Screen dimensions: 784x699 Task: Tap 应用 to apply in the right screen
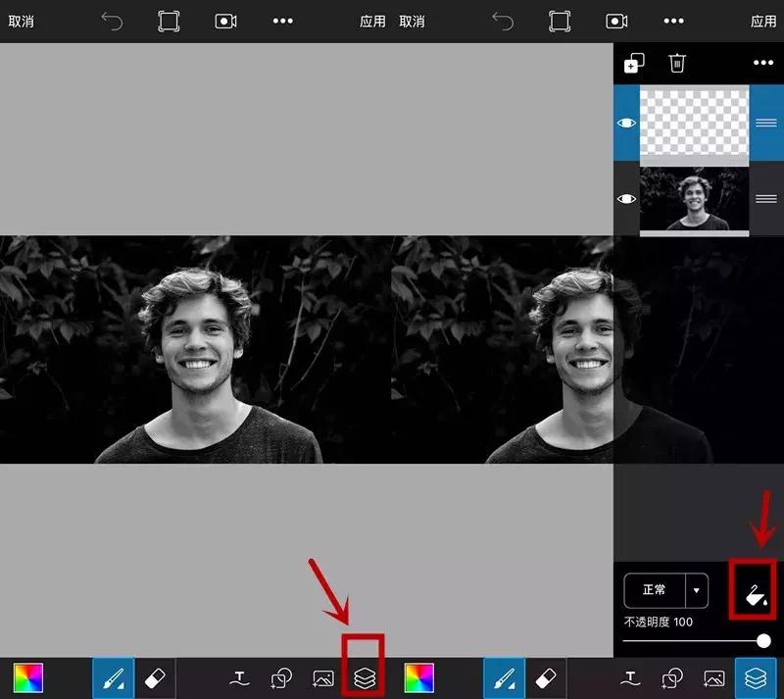(x=762, y=21)
